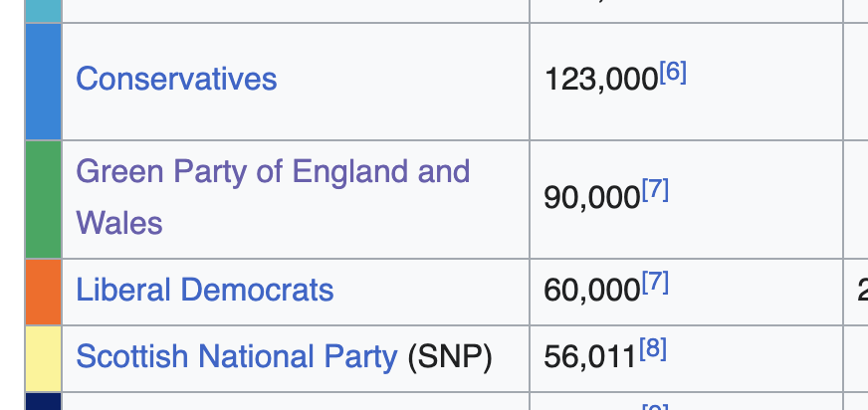Image resolution: width=868 pixels, height=410 pixels.
Task: Open the Scottish National Party link
Action: coord(236,356)
